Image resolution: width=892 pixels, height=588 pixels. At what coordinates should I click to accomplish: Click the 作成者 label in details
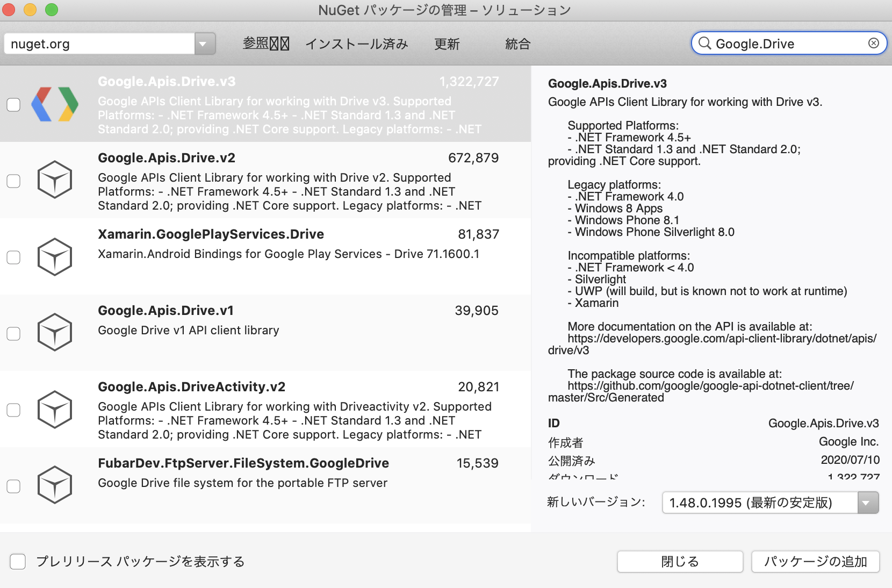(x=565, y=443)
